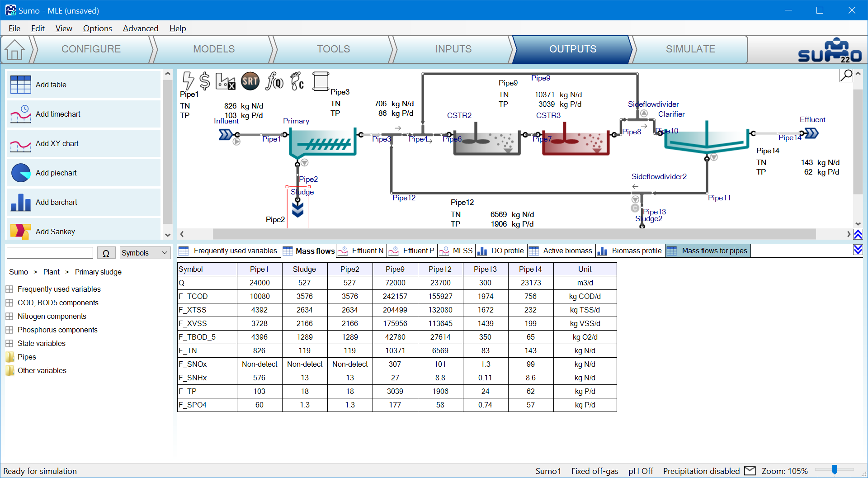Open the Advanced menu
The width and height of the screenshot is (868, 478).
[140, 28]
